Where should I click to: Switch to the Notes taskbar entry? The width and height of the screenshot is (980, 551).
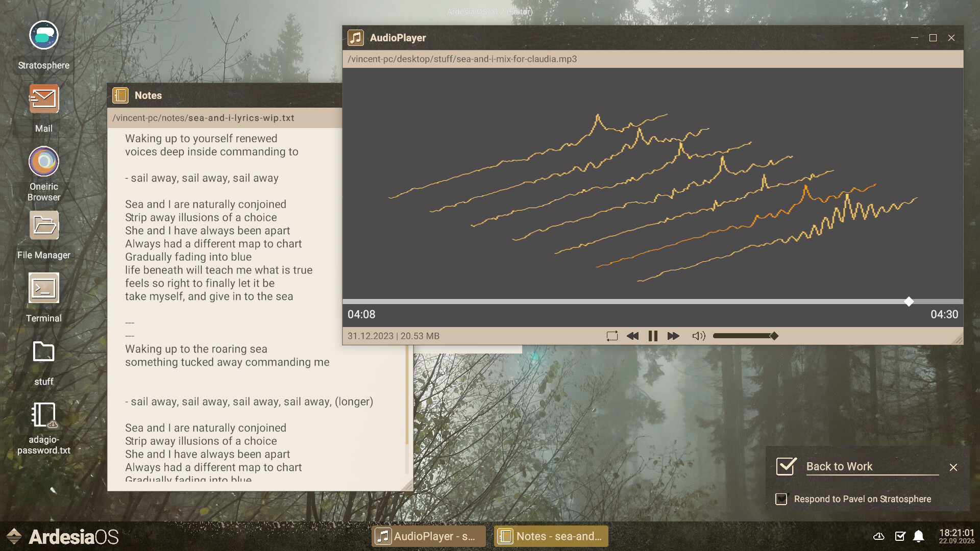[551, 536]
